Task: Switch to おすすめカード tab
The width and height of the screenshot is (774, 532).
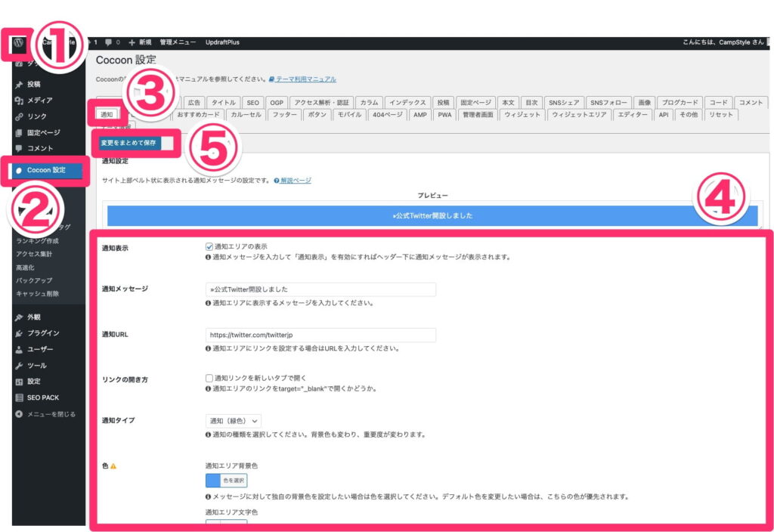Action: (198, 115)
